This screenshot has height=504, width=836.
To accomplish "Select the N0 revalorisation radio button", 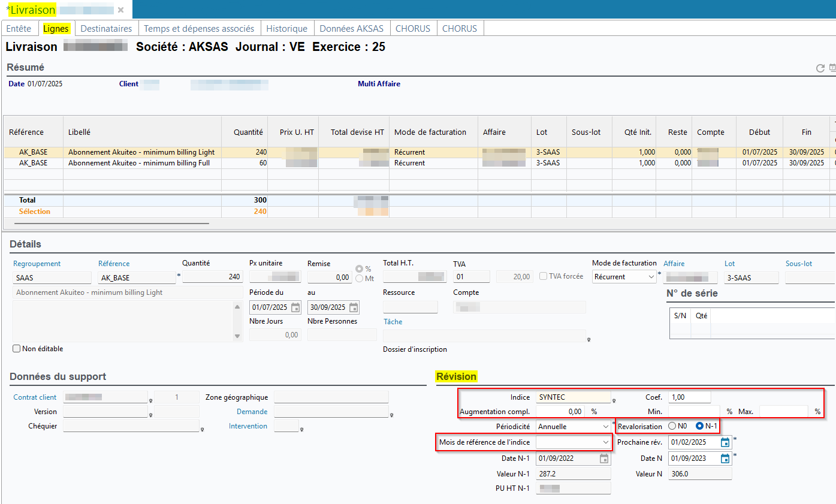I will point(673,426).
